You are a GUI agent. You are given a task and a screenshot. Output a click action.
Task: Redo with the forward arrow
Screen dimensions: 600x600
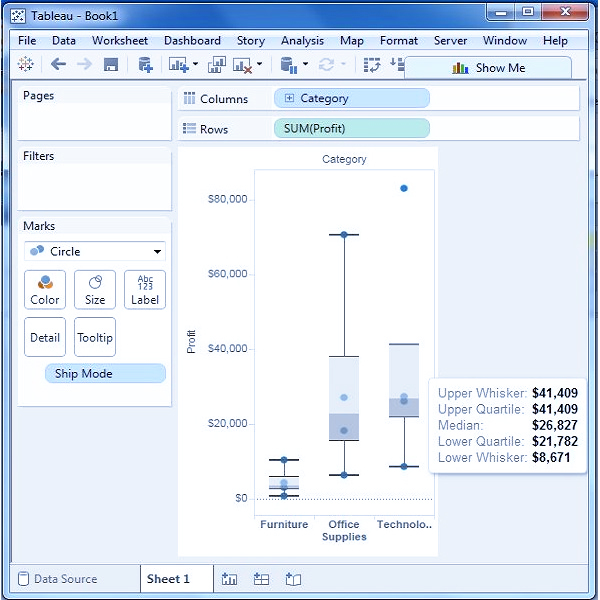pyautogui.click(x=84, y=64)
